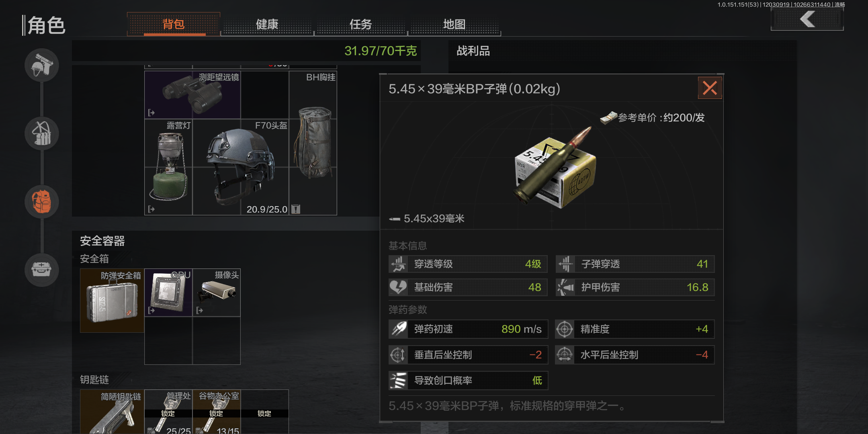Select the 摄像头 camera item

click(217, 293)
